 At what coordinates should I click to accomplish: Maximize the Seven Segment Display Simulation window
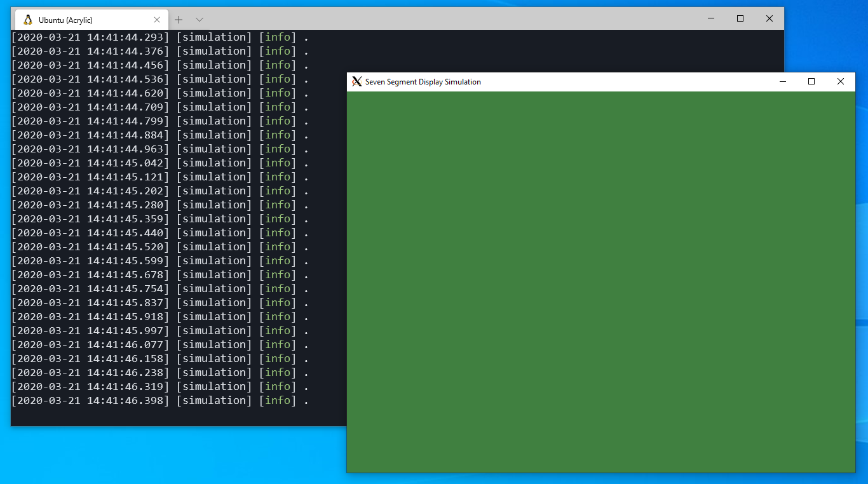tap(811, 81)
